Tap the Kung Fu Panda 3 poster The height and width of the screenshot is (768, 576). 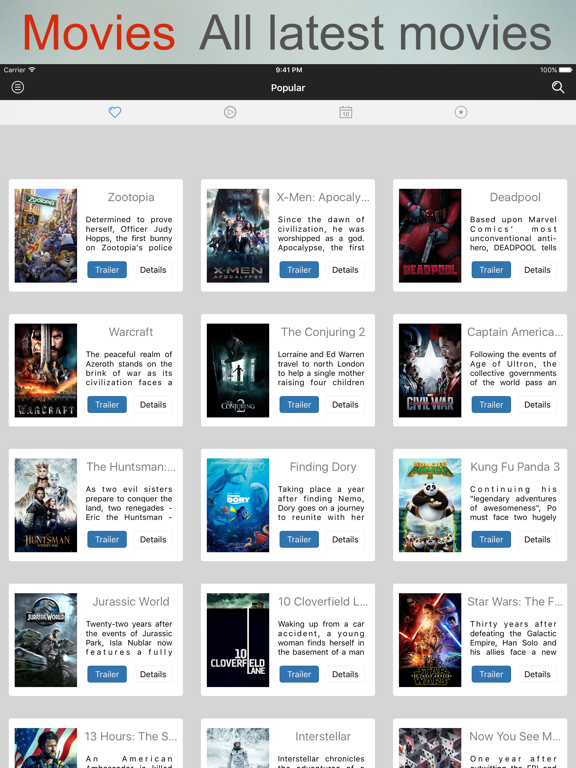pyautogui.click(x=430, y=505)
